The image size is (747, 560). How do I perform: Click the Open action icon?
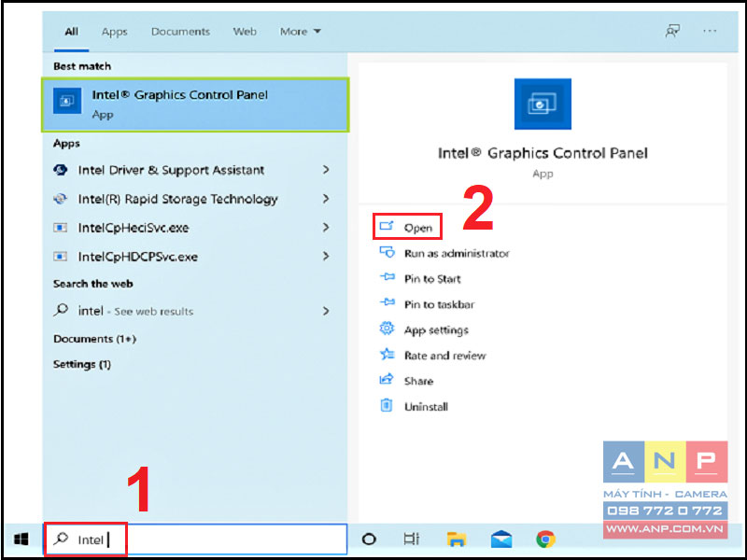pos(387,226)
